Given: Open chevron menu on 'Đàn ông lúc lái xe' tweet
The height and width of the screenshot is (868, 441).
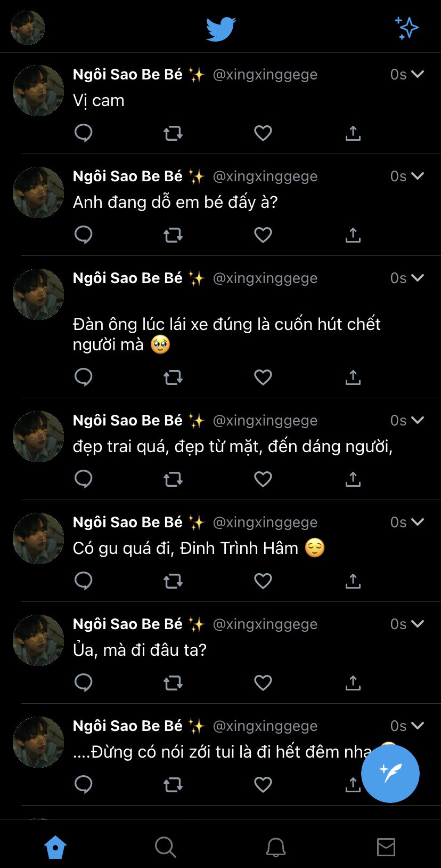Looking at the screenshot, I should click(418, 278).
